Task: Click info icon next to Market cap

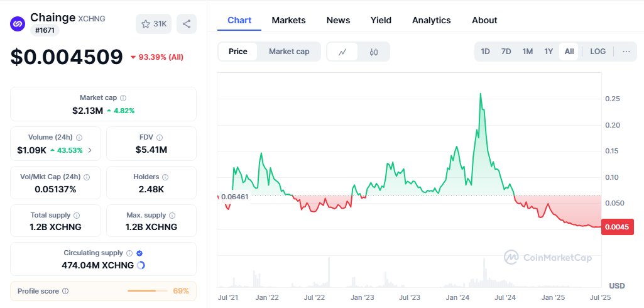Action: (123, 97)
